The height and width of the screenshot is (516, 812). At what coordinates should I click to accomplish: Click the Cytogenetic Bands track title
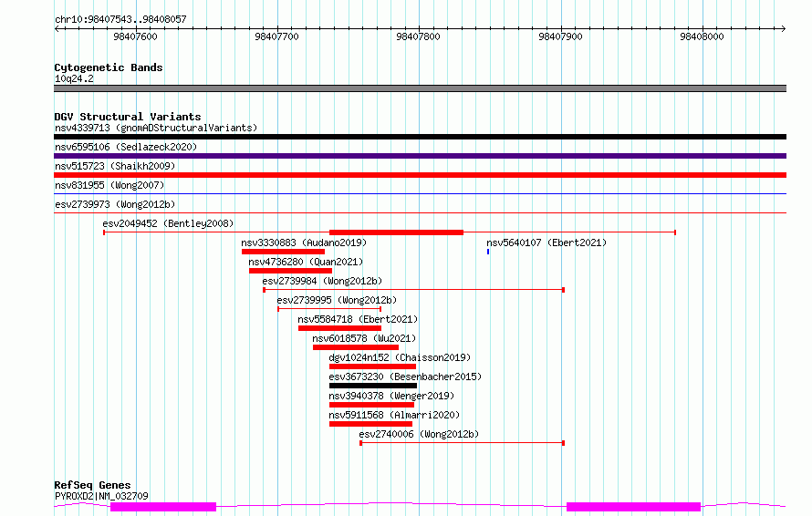tap(109, 67)
